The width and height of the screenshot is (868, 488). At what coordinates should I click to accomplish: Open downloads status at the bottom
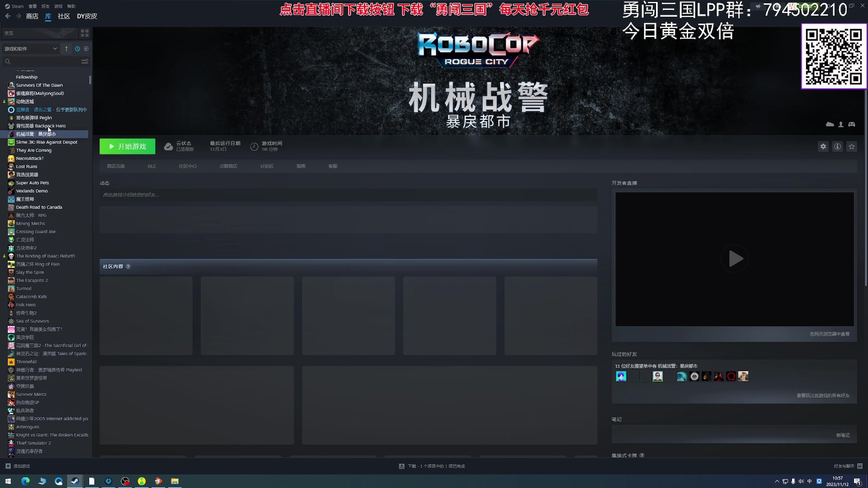pyautogui.click(x=432, y=466)
